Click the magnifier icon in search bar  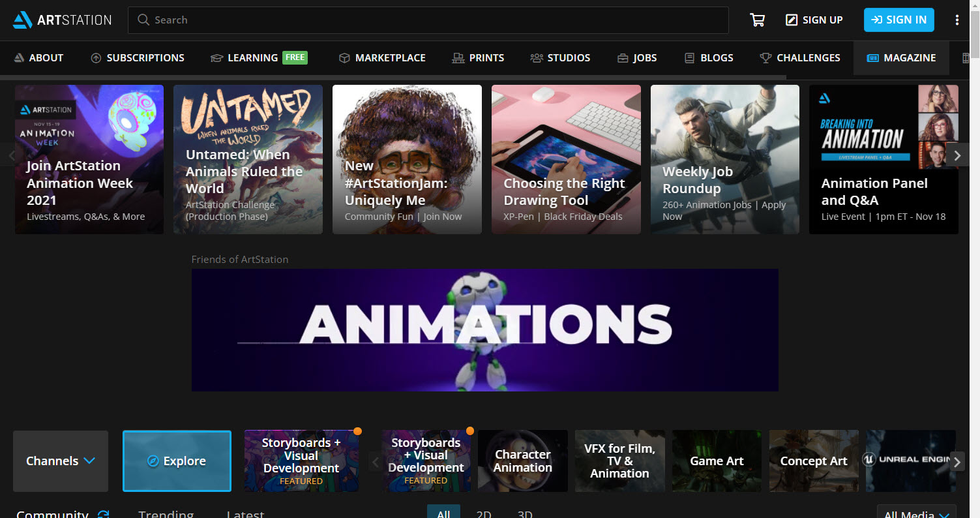(143, 20)
